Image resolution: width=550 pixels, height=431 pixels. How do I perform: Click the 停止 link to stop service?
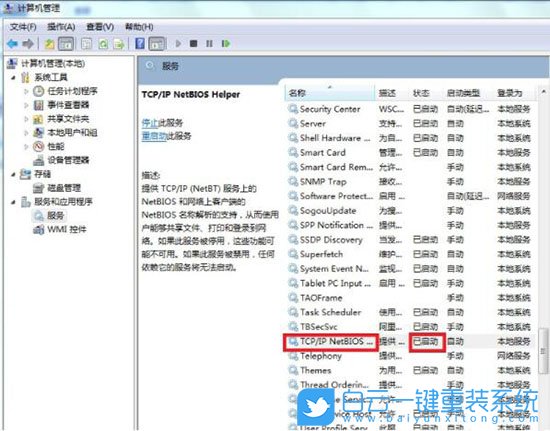150,123
